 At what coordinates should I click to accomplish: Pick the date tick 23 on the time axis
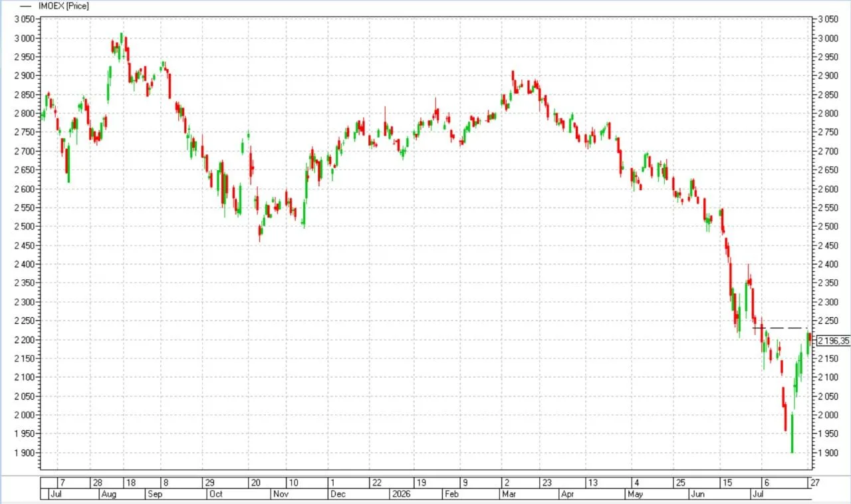pyautogui.click(x=547, y=483)
